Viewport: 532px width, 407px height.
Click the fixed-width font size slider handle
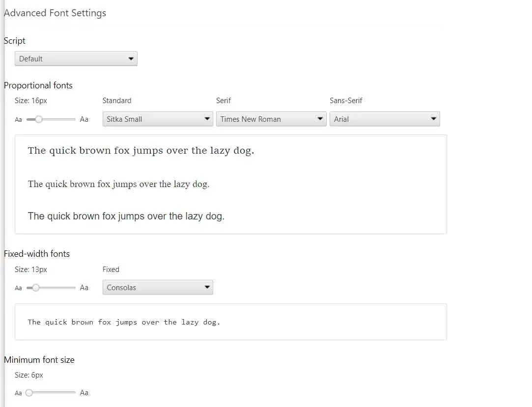pyautogui.click(x=35, y=288)
